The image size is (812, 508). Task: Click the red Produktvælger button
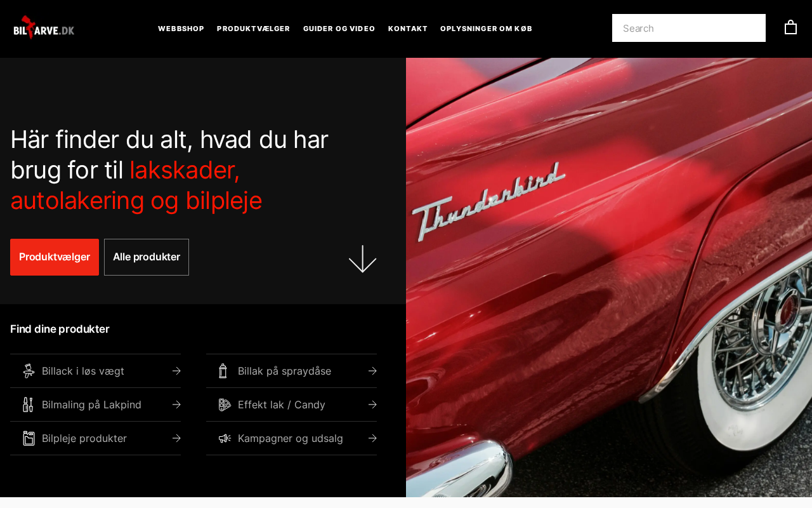[x=55, y=257]
